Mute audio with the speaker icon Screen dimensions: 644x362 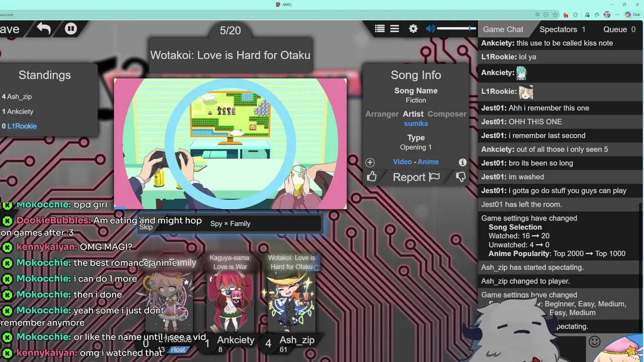430,29
